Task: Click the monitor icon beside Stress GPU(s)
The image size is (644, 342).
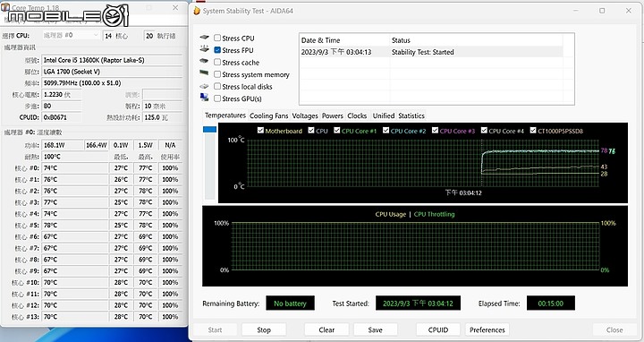Action: point(204,98)
